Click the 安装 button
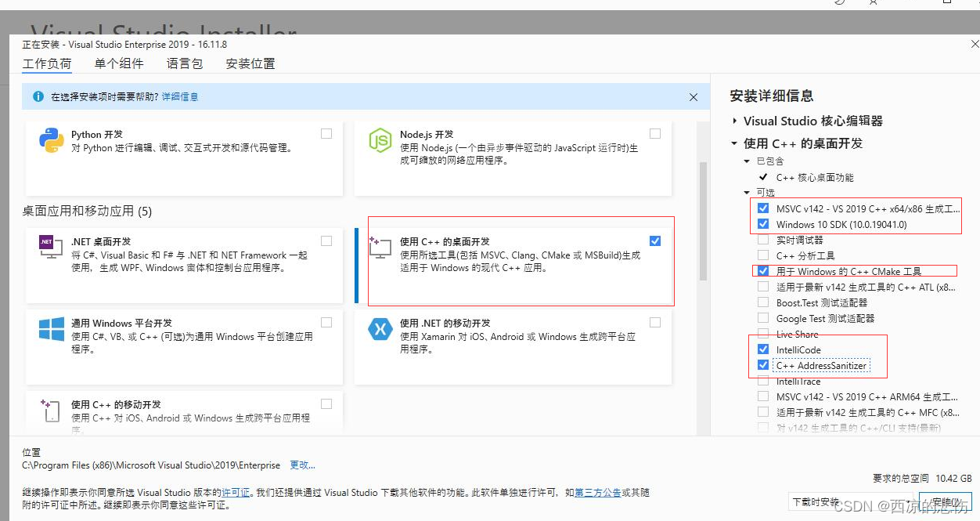This screenshot has height=521, width=980. pos(945,502)
